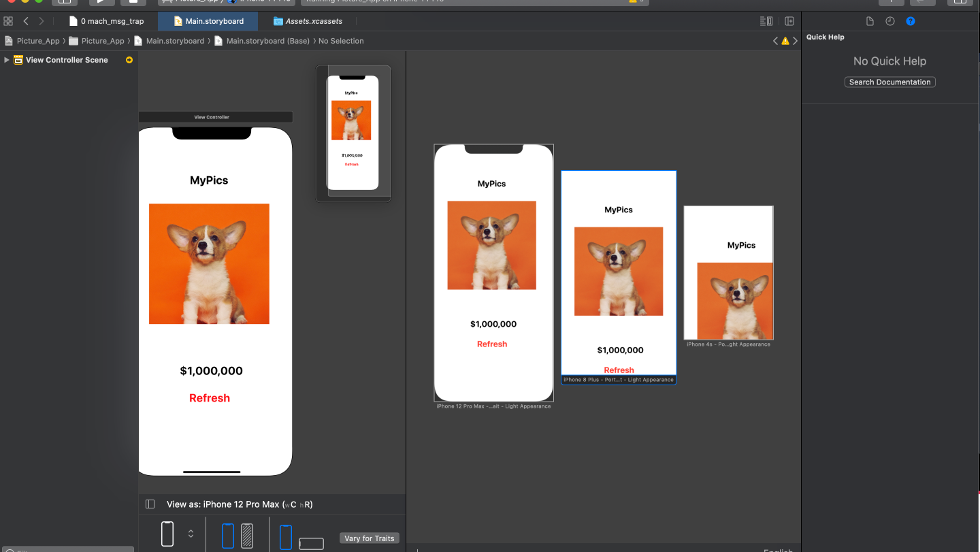Go forward in editor history
Screen dimensions: 980x552
click(x=42, y=21)
